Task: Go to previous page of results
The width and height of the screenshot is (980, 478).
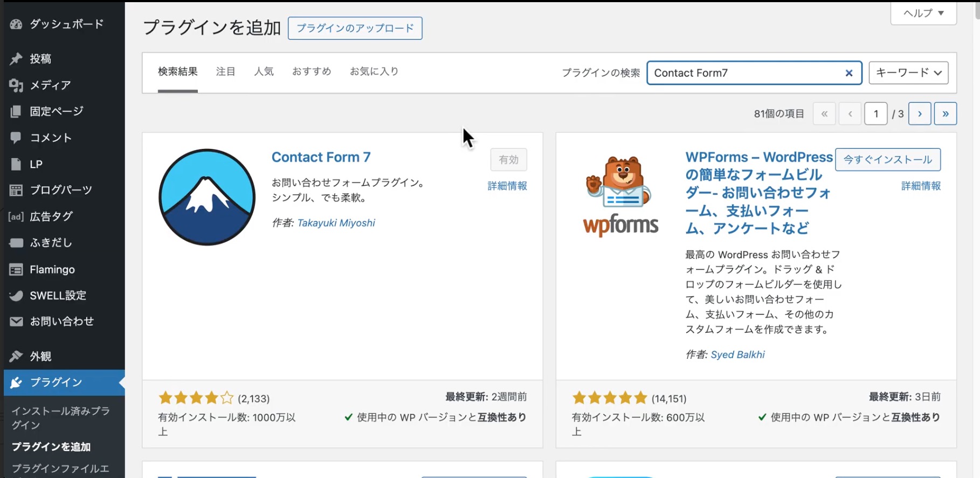Action: 850,114
